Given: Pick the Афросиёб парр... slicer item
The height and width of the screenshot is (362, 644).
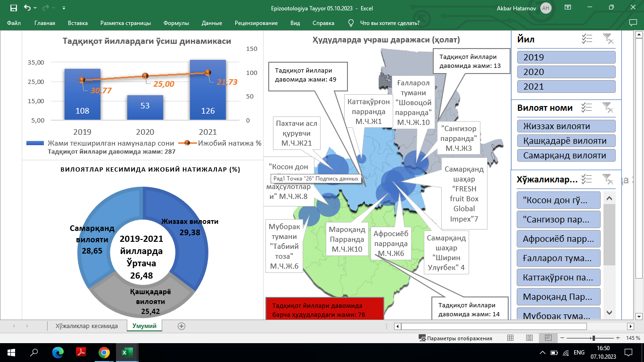Looking at the screenshot, I should 559,239.
